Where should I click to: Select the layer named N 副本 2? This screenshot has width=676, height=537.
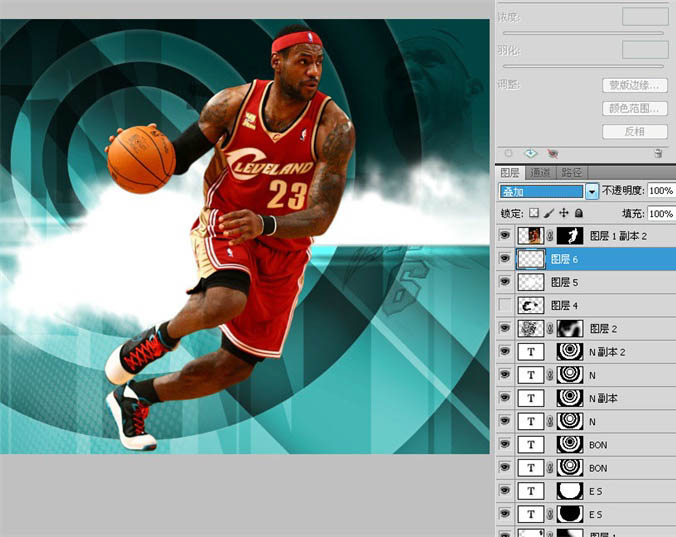click(607, 353)
